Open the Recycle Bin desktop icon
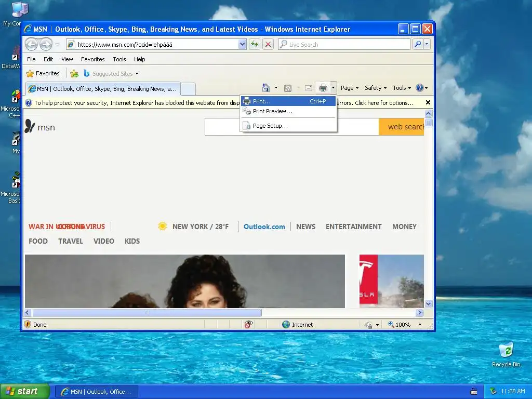Image resolution: width=532 pixels, height=399 pixels. 506,355
